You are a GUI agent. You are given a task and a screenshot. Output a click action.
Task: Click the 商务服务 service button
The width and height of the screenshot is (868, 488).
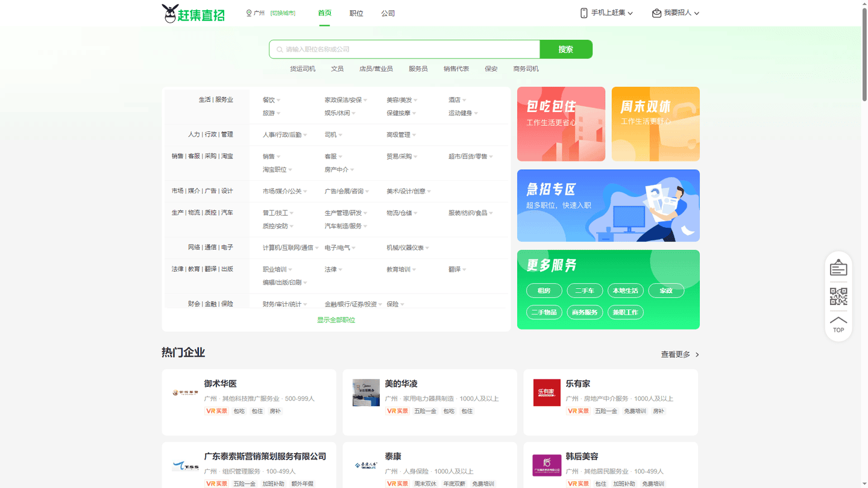pos(585,313)
